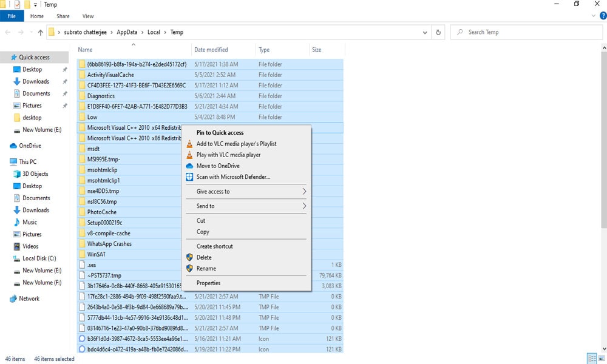The height and width of the screenshot is (364, 607).
Task: Click the OneDrive cloud icon in context menu
Action: point(189,166)
